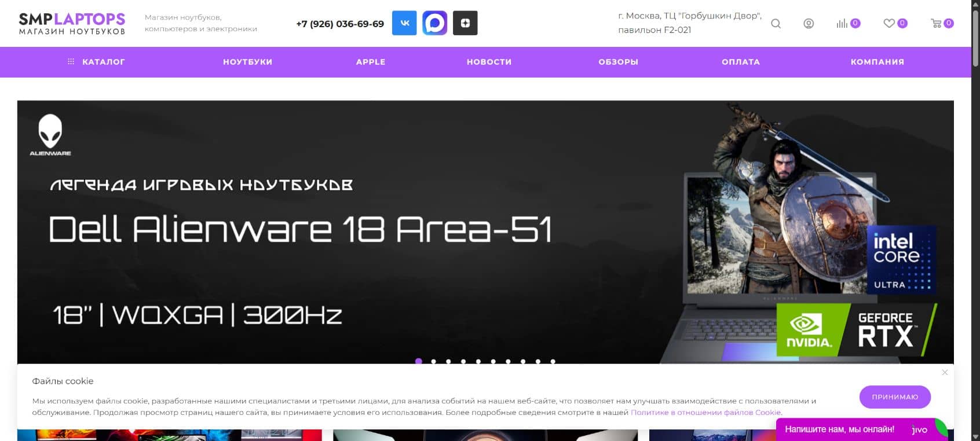The width and height of the screenshot is (980, 441).
Task: Call the +7 (926) 036-69-69 phone link
Action: pos(340,24)
